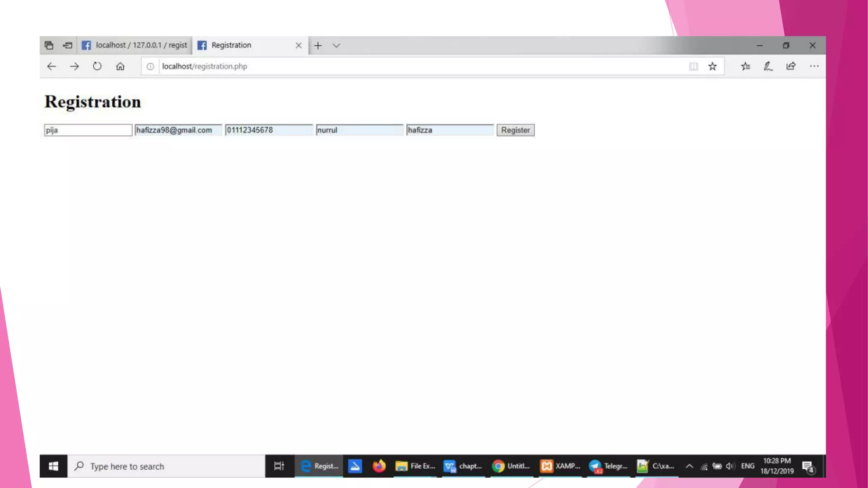
Task: Reload the registration page
Action: pos(97,67)
